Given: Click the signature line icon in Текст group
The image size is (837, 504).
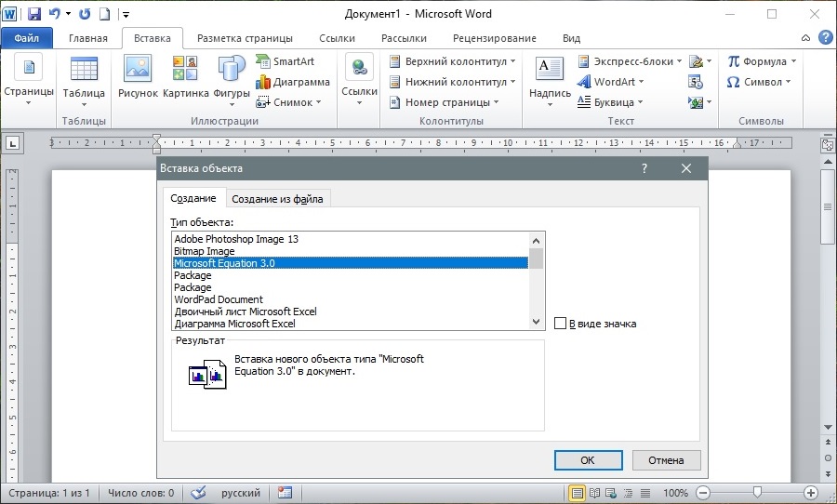Looking at the screenshot, I should click(696, 61).
